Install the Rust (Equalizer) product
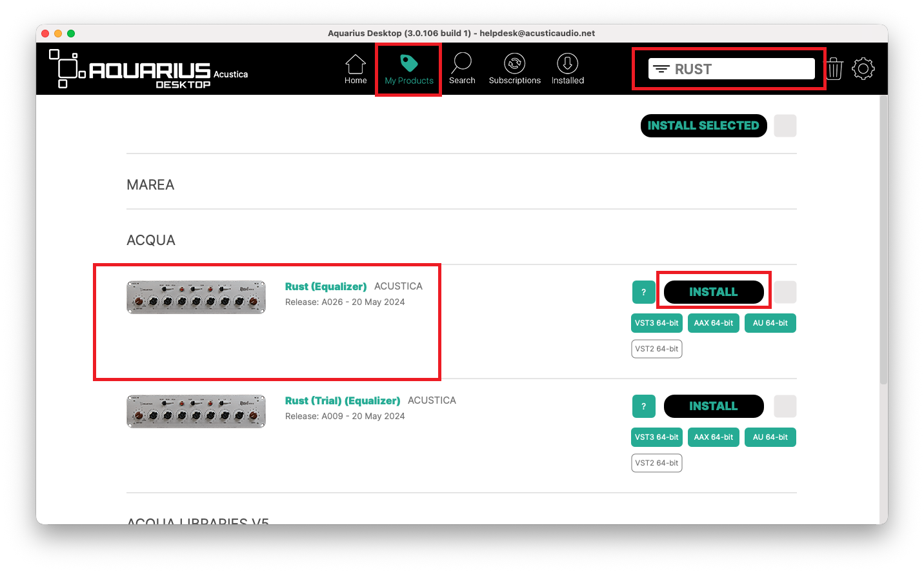 click(714, 292)
